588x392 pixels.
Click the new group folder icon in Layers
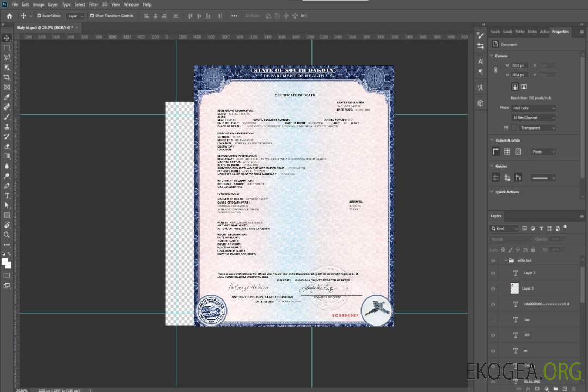click(x=555, y=389)
